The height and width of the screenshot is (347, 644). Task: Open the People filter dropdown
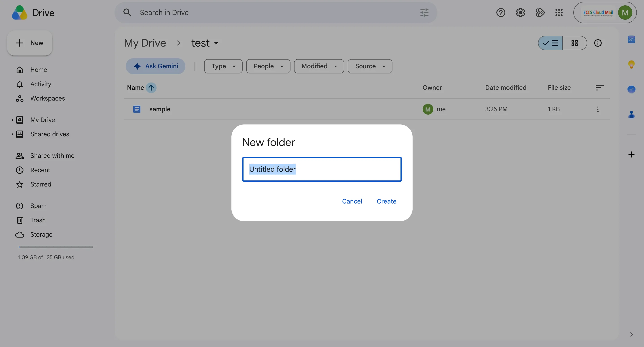tap(268, 66)
